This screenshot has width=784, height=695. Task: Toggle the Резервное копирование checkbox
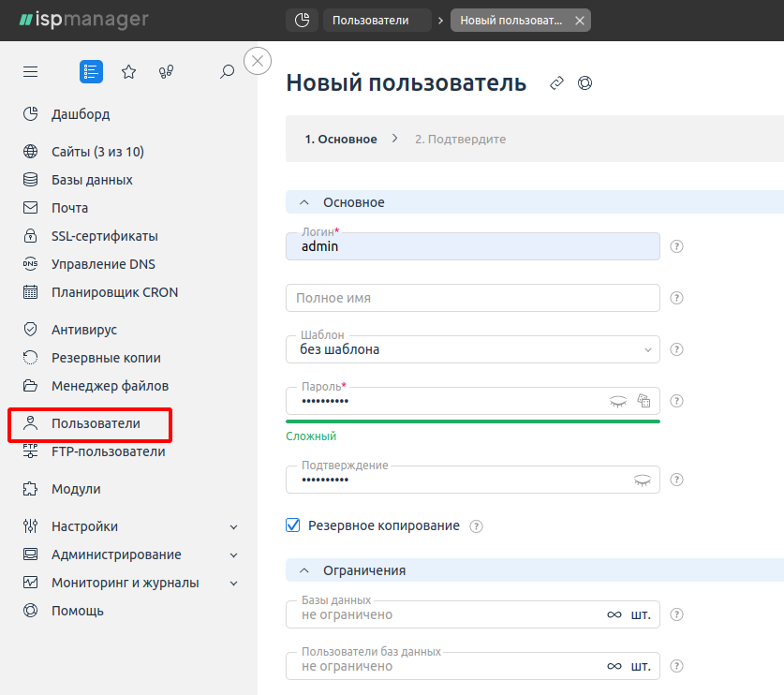tap(293, 525)
